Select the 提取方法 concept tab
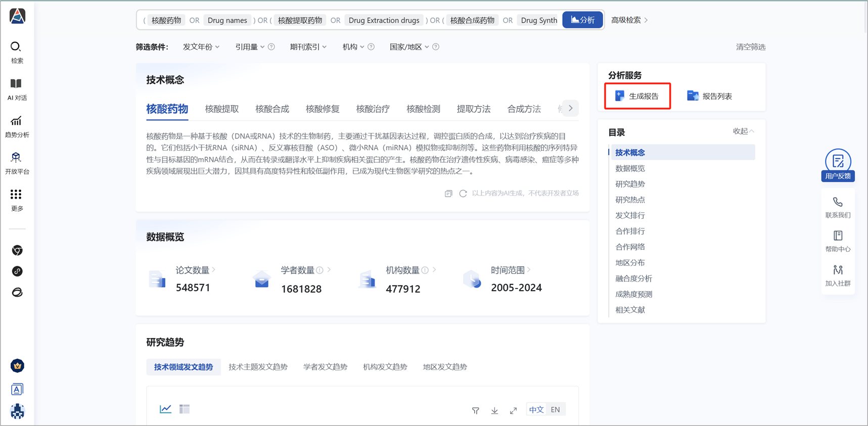The height and width of the screenshot is (426, 868). pos(474,109)
